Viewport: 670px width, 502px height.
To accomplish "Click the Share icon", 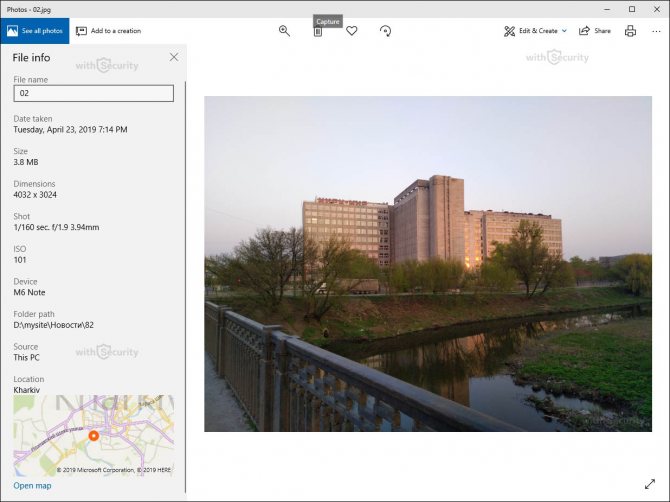I will 584,31.
